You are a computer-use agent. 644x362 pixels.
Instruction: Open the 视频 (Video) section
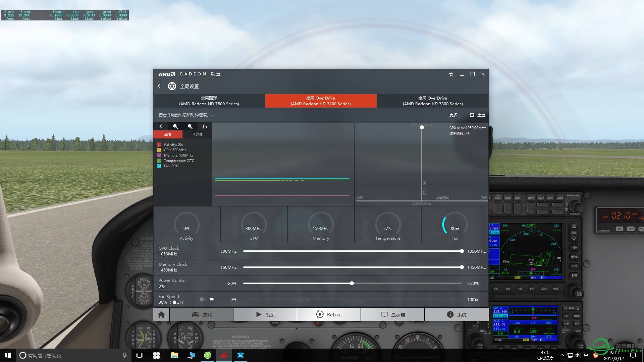264,314
